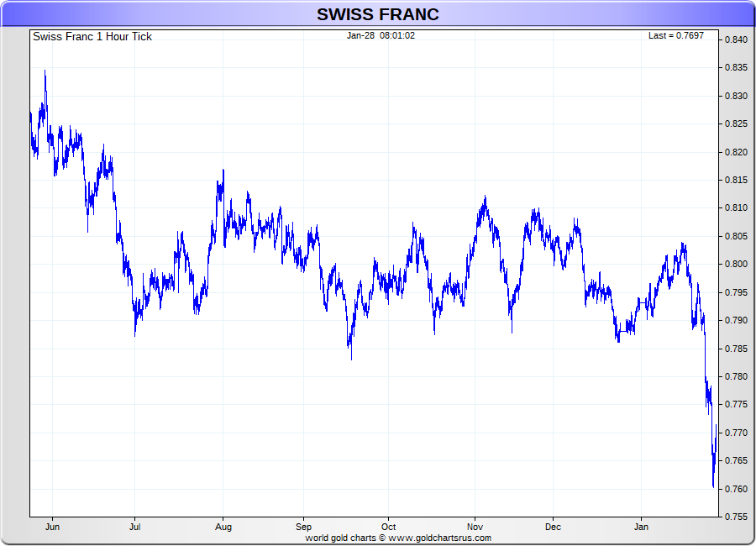
Task: Click the Jan-28 08:01:02 timestamp
Action: pyautogui.click(x=381, y=36)
